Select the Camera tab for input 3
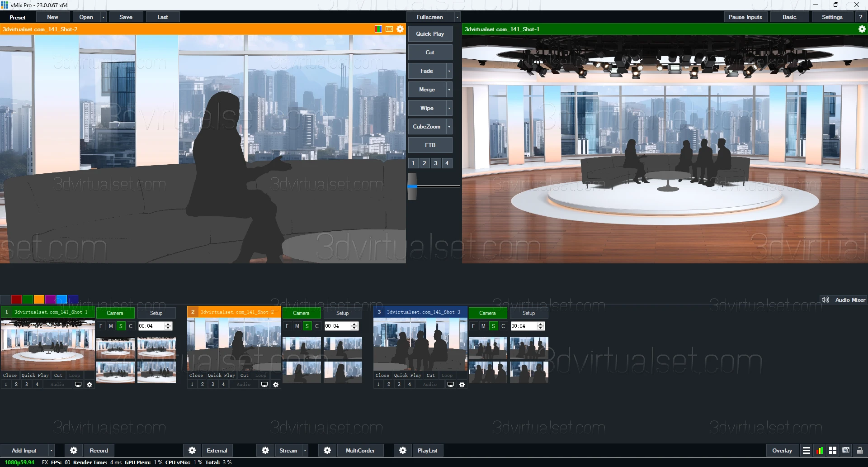 click(487, 313)
